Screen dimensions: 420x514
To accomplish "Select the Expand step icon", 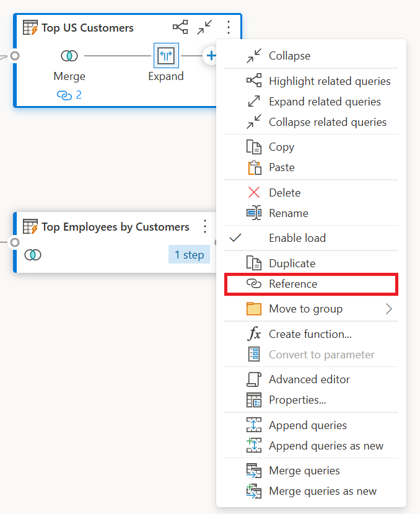I will tap(166, 55).
